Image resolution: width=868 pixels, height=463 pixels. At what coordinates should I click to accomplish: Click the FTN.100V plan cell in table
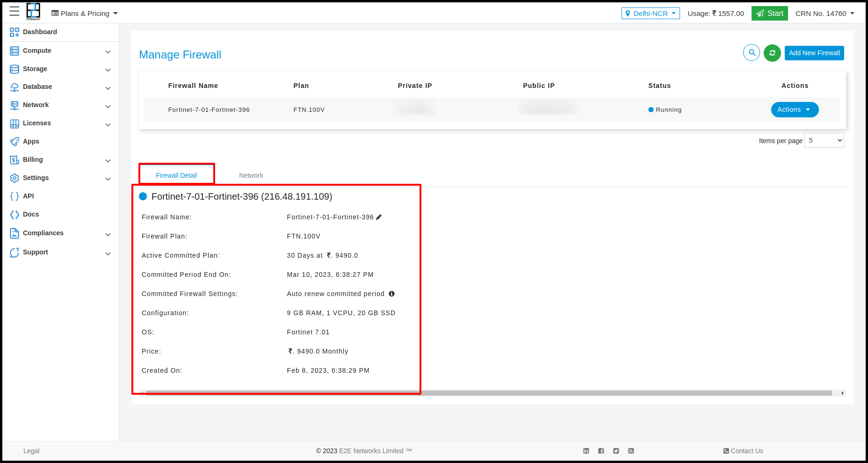(x=309, y=110)
